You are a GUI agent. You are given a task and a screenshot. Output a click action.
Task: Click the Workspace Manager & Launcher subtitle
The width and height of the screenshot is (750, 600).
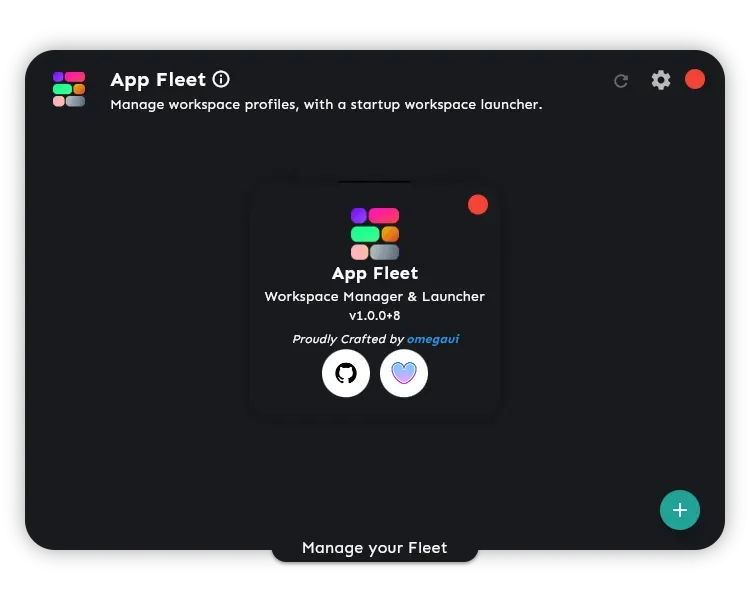(375, 297)
